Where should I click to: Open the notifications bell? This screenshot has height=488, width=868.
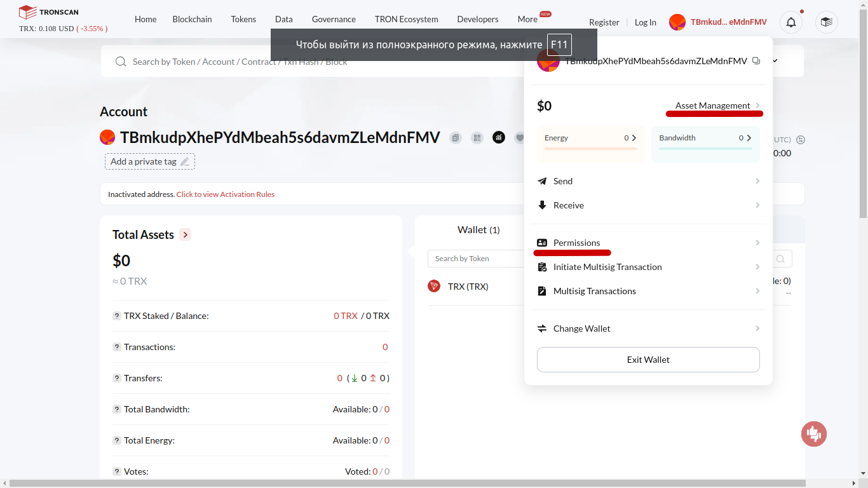coord(791,23)
